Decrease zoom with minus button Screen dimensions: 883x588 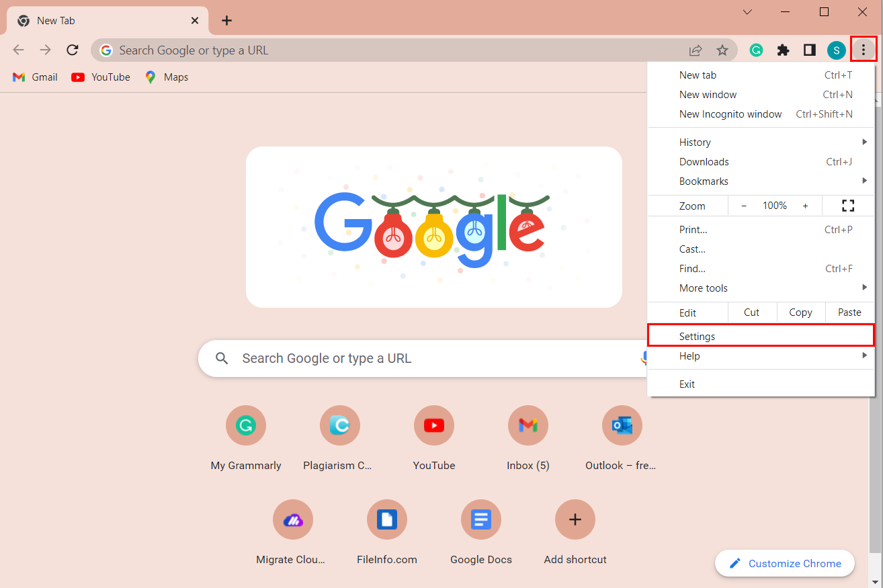[744, 206]
